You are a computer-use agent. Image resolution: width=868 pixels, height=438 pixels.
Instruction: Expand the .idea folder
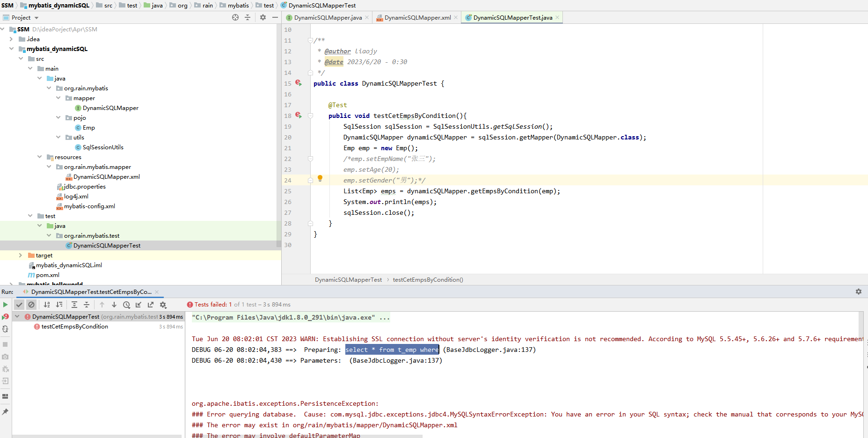point(11,39)
